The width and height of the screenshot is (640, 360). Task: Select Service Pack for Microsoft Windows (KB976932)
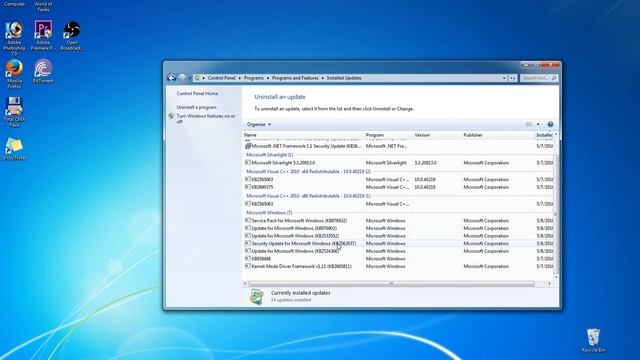pos(398,220)
